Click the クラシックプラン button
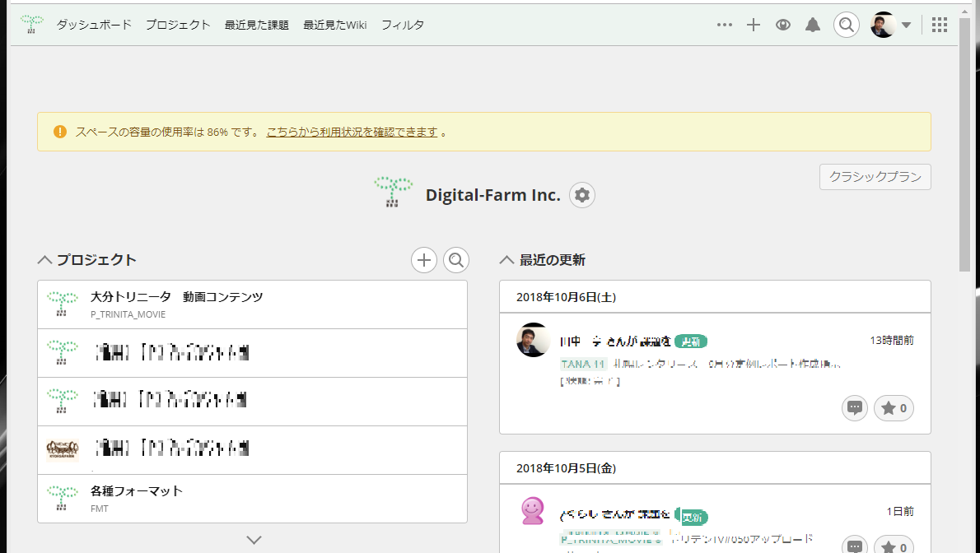This screenshot has height=553, width=980. pos(875,177)
